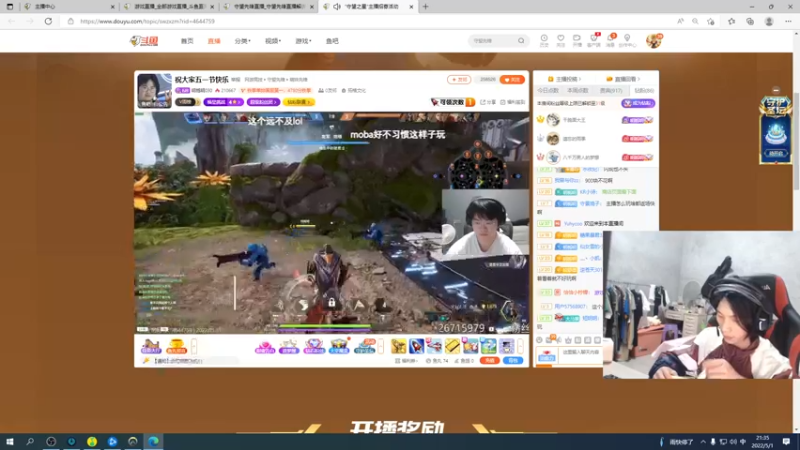This screenshot has width=800, height=450.
Task: Click the search magnifier icon
Action: 521,41
